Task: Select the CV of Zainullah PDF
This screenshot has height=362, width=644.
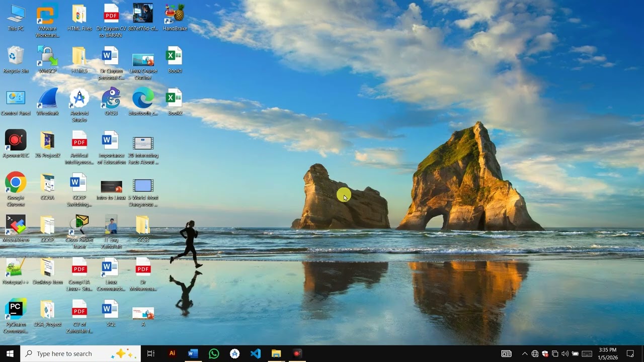Action: (x=79, y=317)
